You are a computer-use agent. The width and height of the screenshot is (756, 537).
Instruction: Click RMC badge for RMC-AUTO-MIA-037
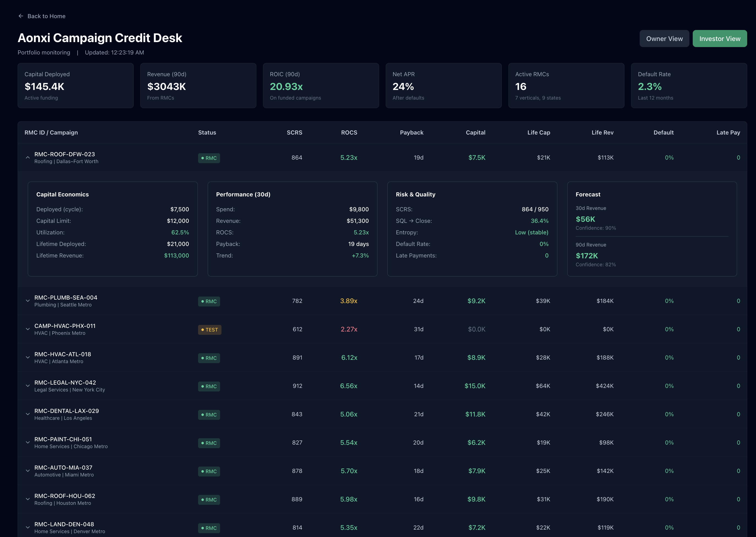click(x=209, y=471)
